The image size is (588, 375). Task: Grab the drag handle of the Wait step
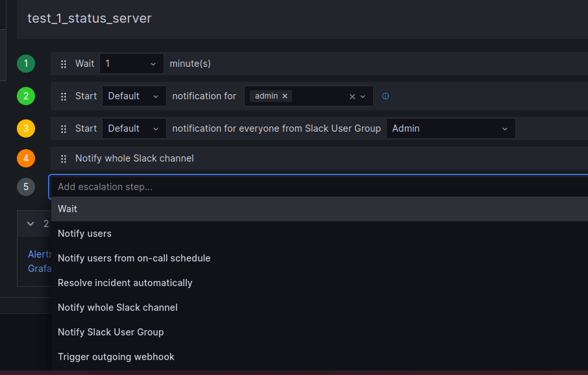pos(64,64)
